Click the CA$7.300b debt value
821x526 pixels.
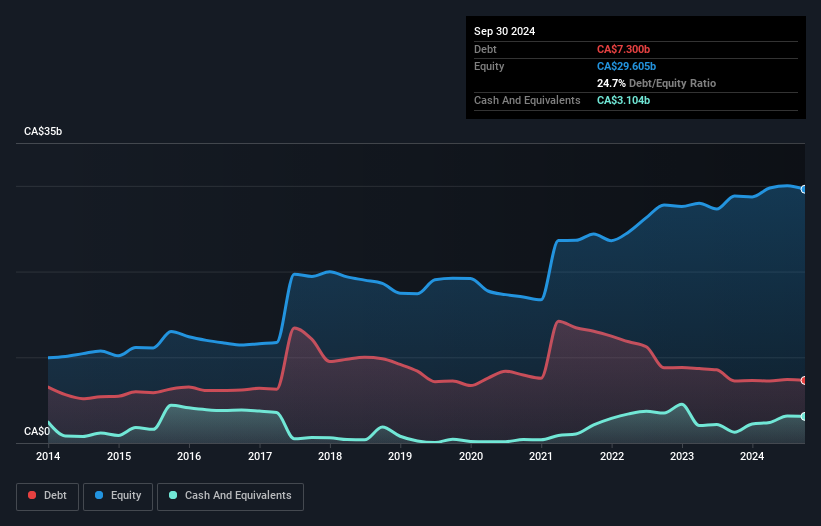pyautogui.click(x=623, y=49)
